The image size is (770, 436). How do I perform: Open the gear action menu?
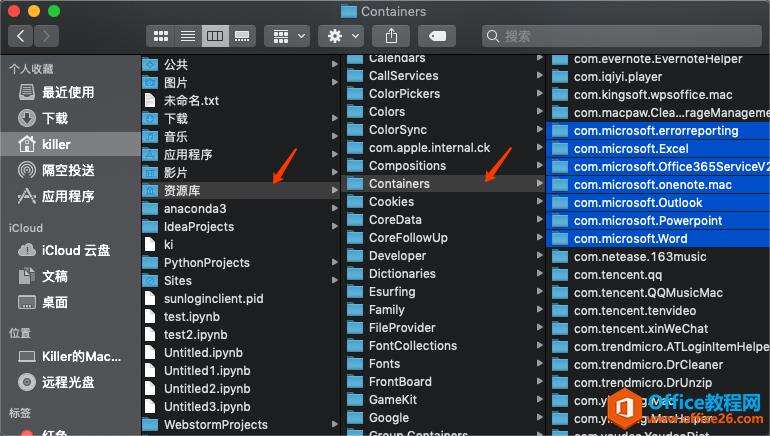341,36
